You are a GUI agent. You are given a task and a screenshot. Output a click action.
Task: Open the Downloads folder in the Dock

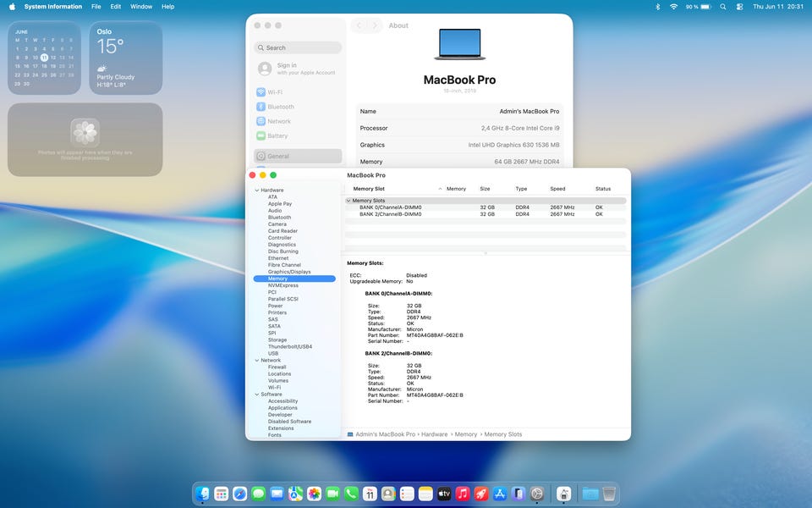coord(590,494)
